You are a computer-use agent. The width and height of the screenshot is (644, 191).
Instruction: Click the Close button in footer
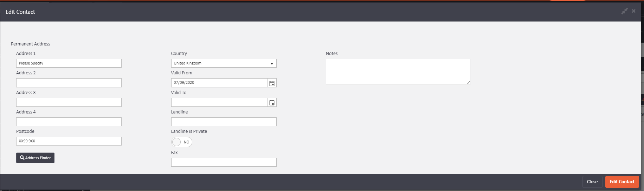point(592,182)
